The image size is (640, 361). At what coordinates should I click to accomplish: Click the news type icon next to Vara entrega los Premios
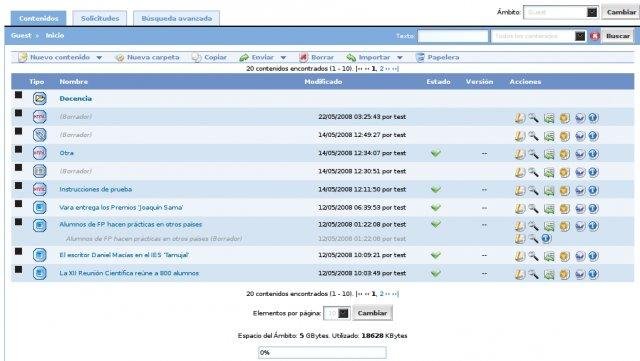[40, 207]
